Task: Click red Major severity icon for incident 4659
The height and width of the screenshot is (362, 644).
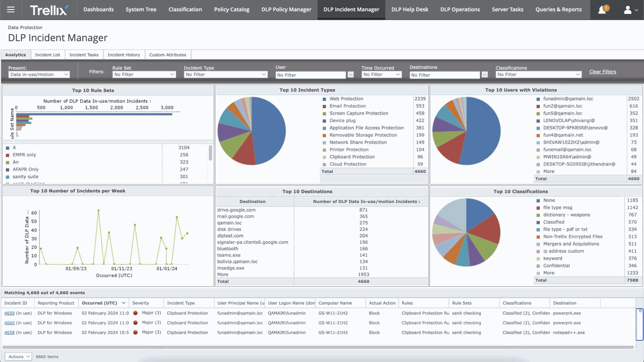Action: pos(136,313)
